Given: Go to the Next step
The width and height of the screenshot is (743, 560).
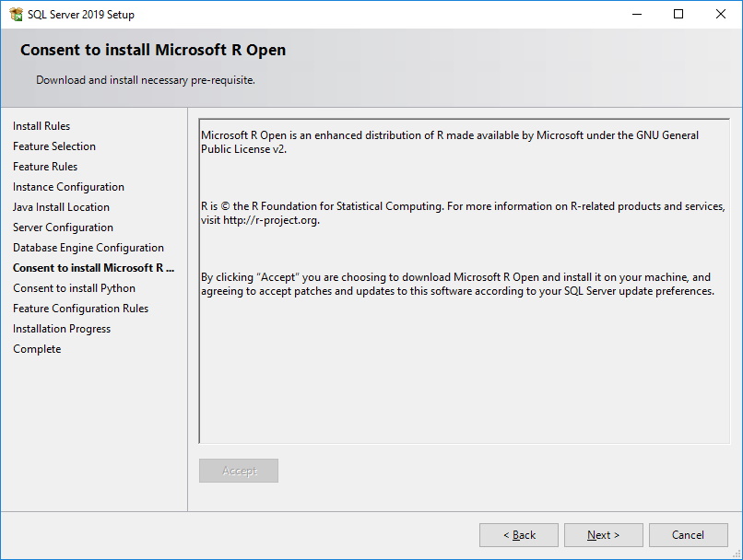Looking at the screenshot, I should [603, 535].
